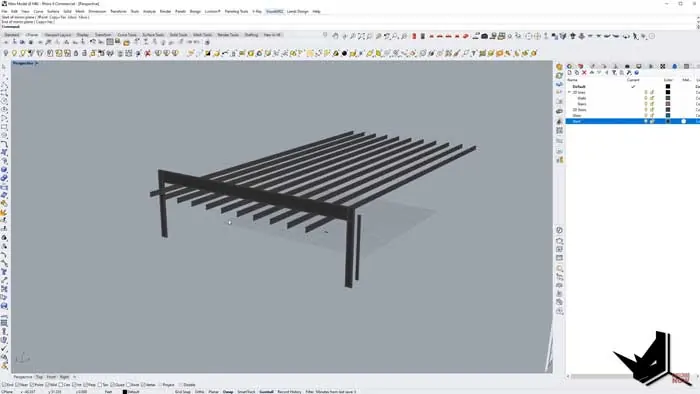700x394 pixels.
Task: Toggle Perp object snap checkbox
Action: (86, 385)
